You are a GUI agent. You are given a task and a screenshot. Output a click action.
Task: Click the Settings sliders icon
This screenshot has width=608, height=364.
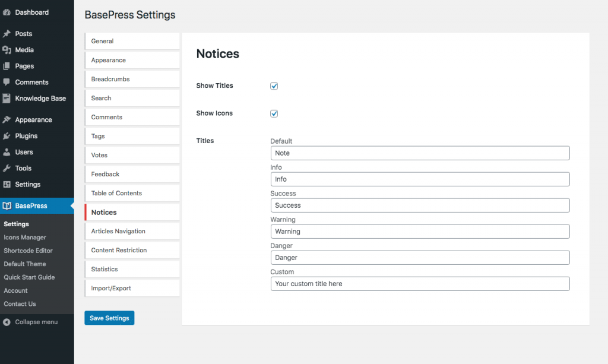(7, 185)
